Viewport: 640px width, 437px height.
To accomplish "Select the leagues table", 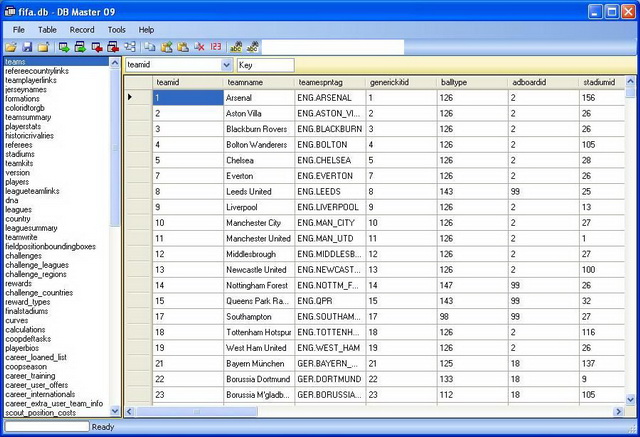I will coord(18,210).
